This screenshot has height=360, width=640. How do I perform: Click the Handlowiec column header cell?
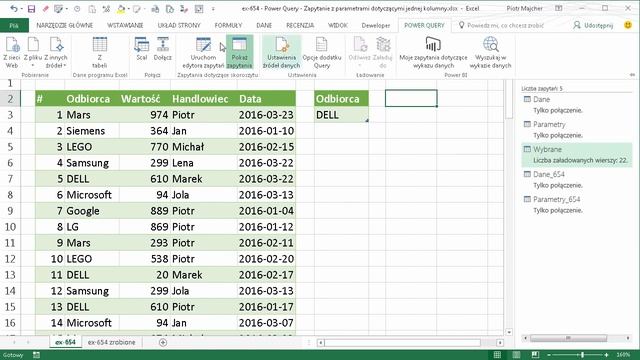pos(203,99)
